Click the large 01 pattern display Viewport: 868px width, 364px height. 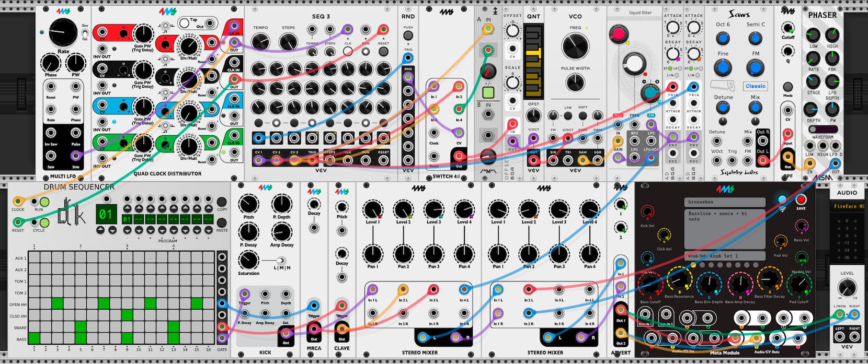(106, 214)
